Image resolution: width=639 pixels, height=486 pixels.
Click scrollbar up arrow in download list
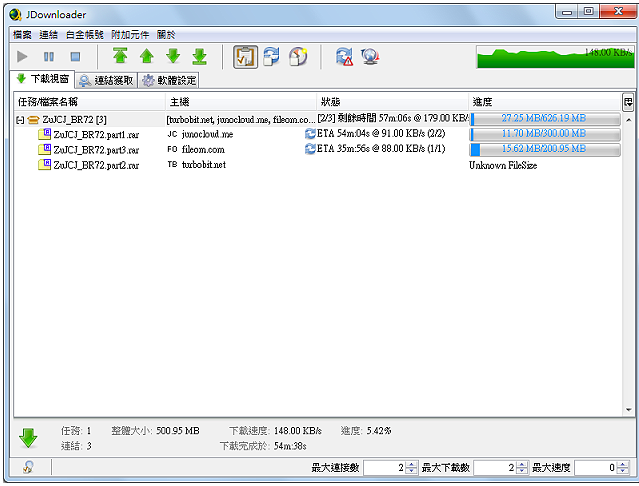coord(628,120)
